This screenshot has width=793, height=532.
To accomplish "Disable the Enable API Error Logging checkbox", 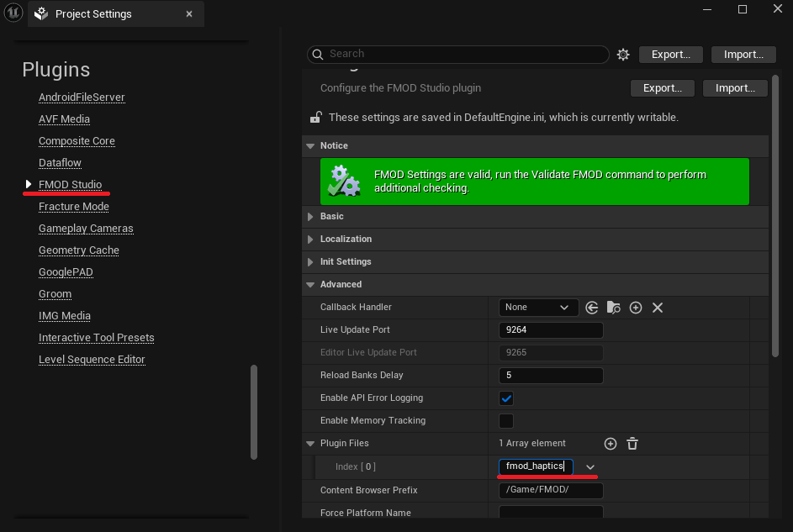I will pos(506,398).
